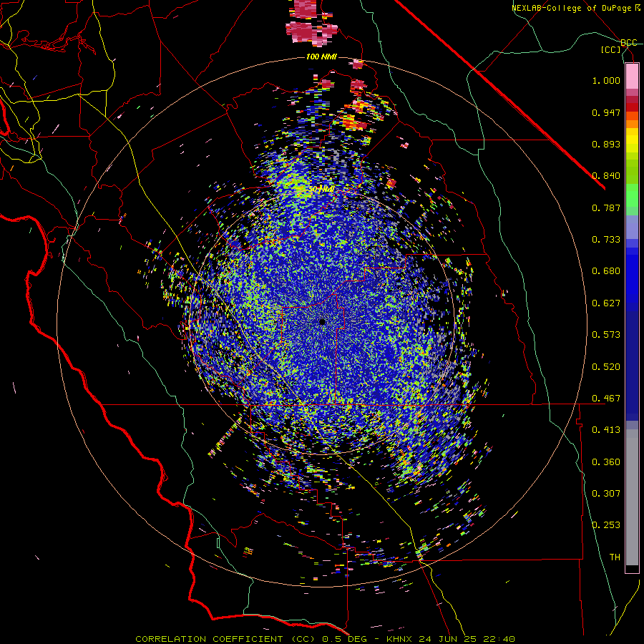Click the 1.000 colorbar value label
The image size is (644, 644).
(606, 80)
